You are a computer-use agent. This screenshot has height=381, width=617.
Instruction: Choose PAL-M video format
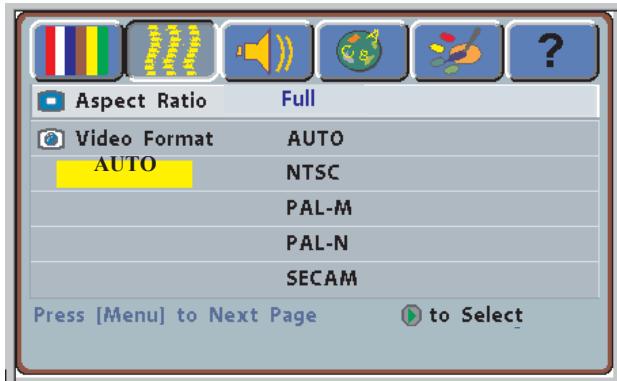(x=319, y=207)
